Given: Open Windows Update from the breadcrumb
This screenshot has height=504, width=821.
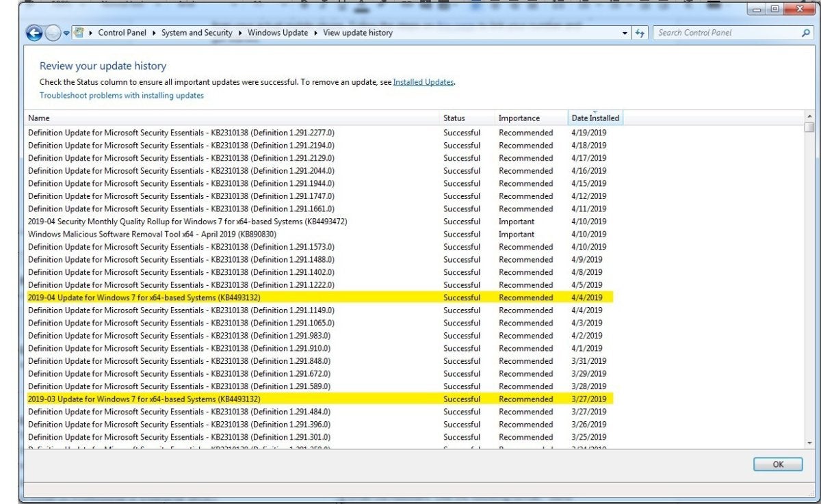Looking at the screenshot, I should (x=278, y=33).
